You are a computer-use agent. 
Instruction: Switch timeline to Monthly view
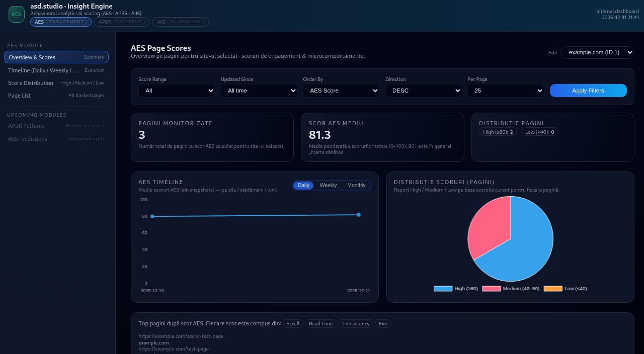pos(356,186)
